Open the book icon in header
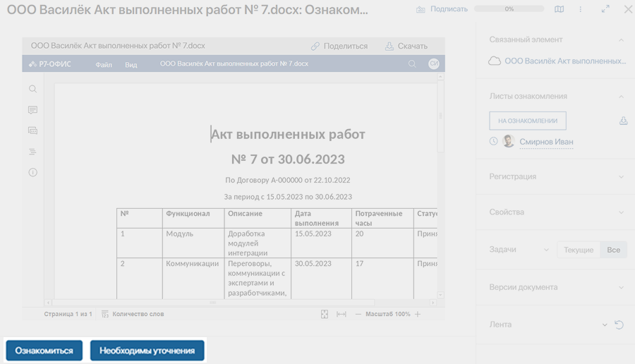This screenshot has width=635, height=364. pos(560,9)
